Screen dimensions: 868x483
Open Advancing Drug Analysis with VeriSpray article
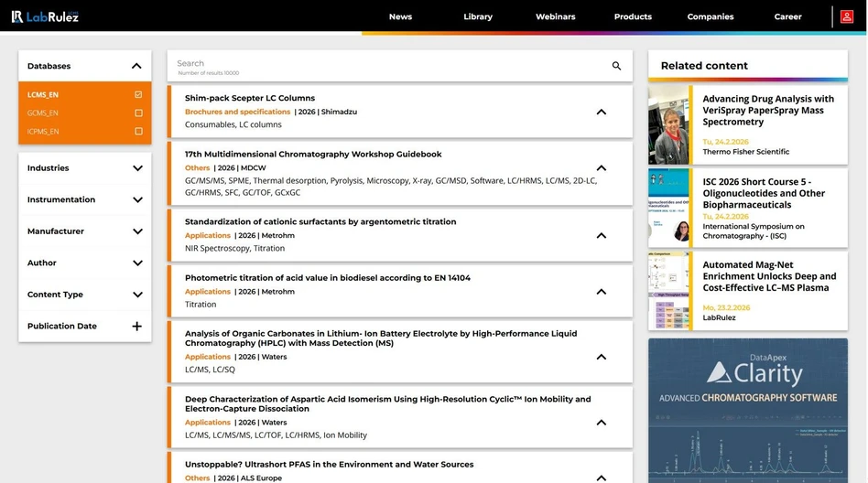(767, 110)
